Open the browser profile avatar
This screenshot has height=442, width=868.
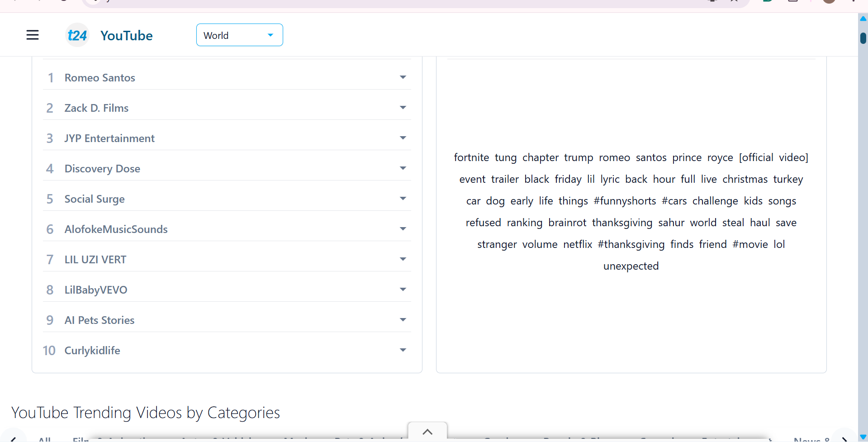(x=829, y=2)
